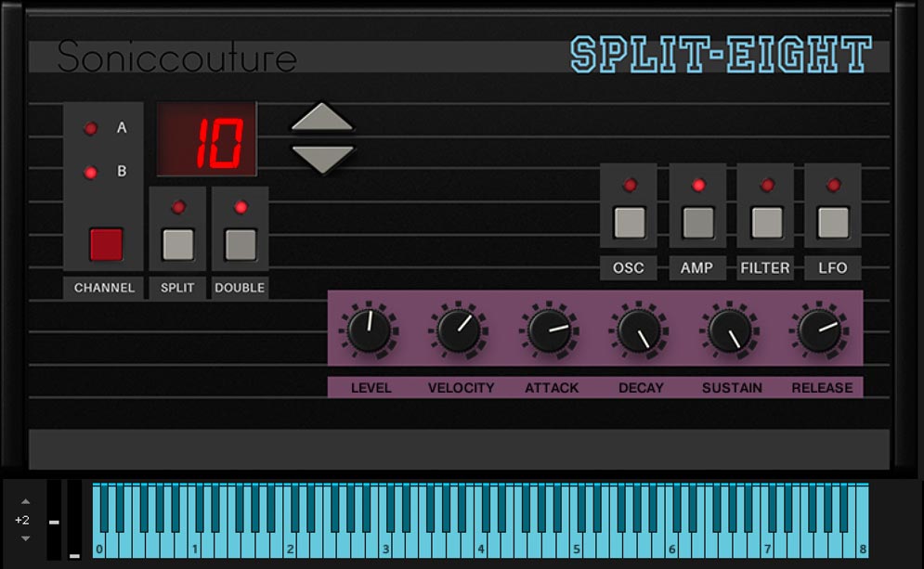Click the LED above the LFO button

(834, 185)
